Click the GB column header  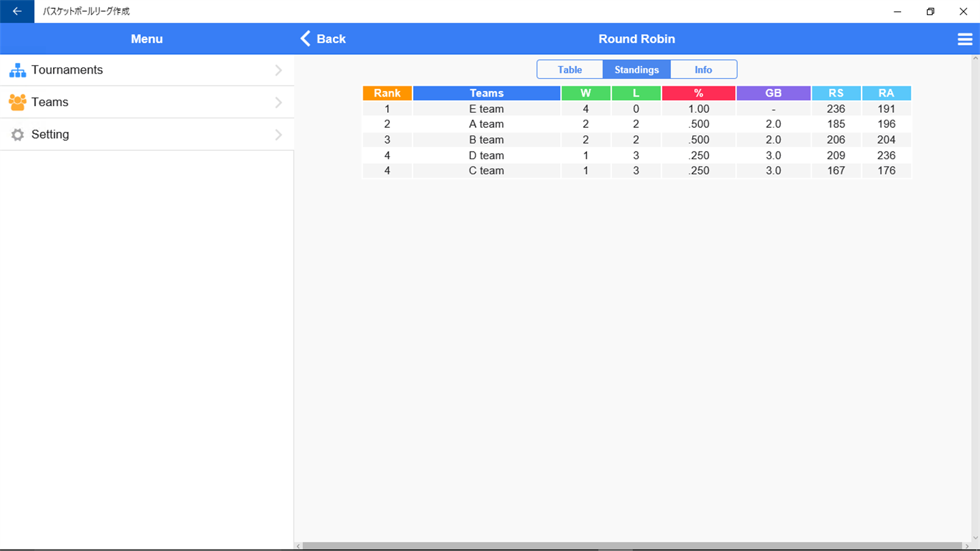[773, 93]
